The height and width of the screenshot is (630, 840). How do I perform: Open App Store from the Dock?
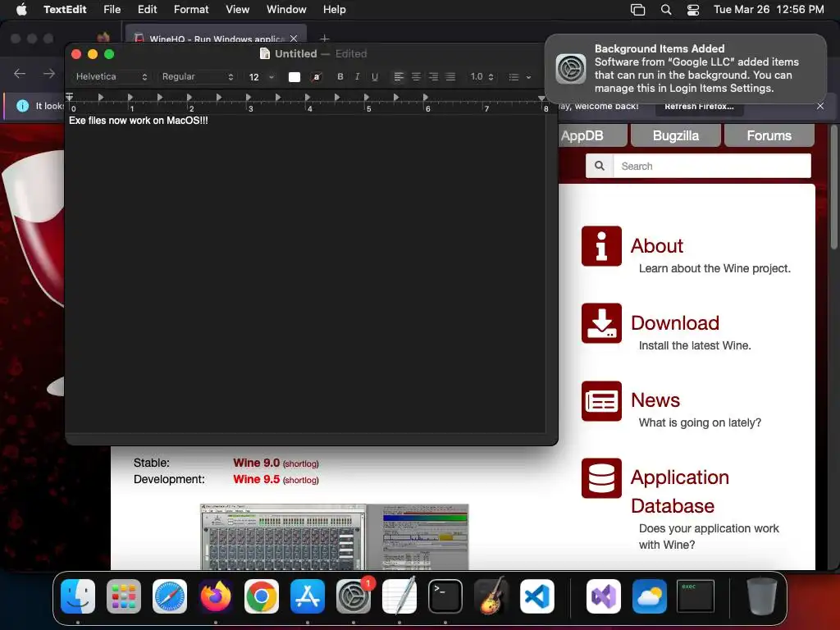[308, 596]
